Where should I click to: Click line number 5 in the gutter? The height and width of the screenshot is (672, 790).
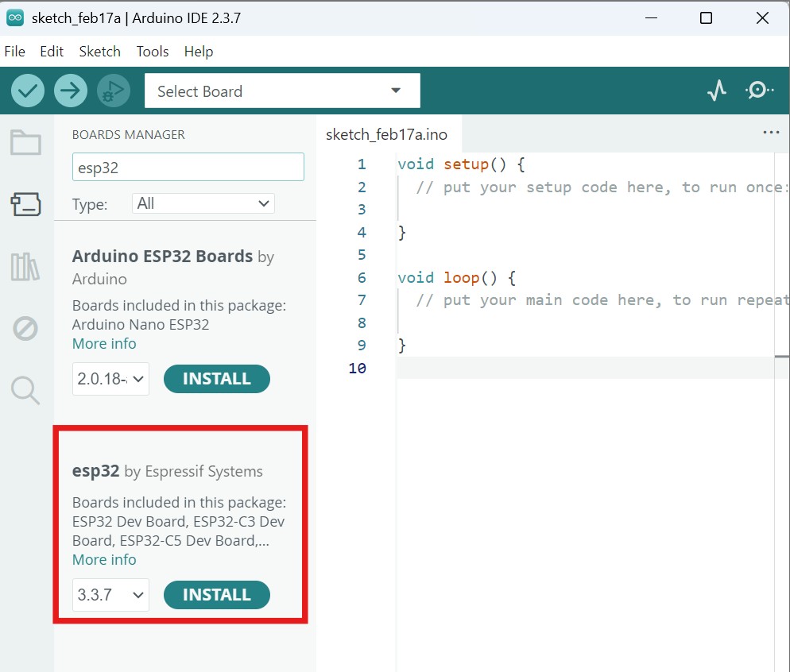pyautogui.click(x=362, y=255)
